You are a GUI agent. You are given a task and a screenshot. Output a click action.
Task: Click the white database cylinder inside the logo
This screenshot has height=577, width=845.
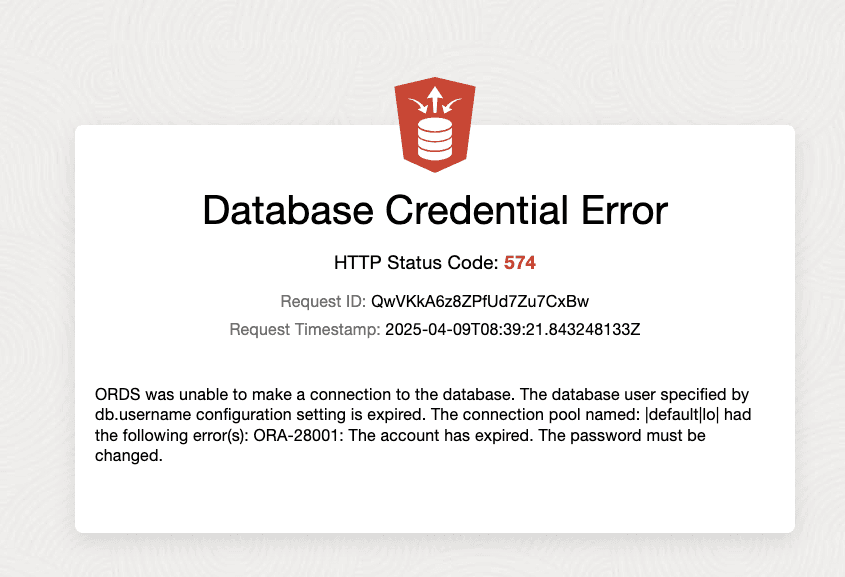click(x=434, y=139)
